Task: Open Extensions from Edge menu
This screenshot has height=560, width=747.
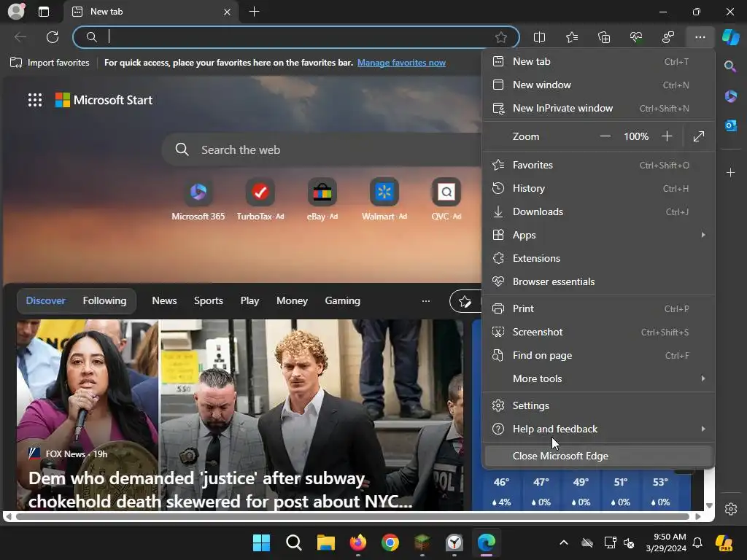Action: [598, 258]
